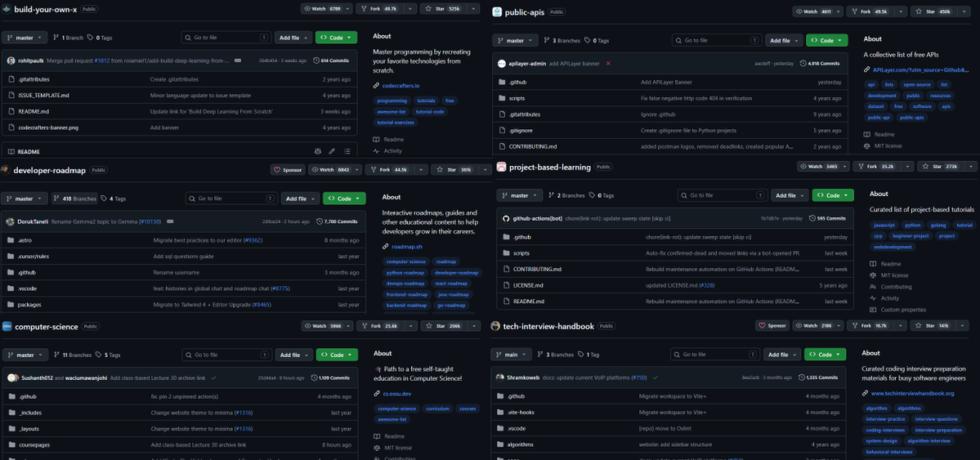Click the green check status in computer-science
The image size is (980, 460).
214,377
